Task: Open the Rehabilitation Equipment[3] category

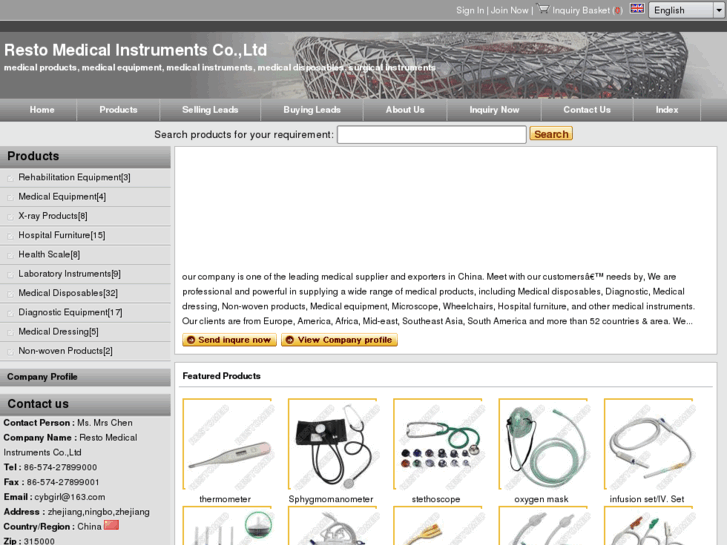Action: pyautogui.click(x=74, y=177)
